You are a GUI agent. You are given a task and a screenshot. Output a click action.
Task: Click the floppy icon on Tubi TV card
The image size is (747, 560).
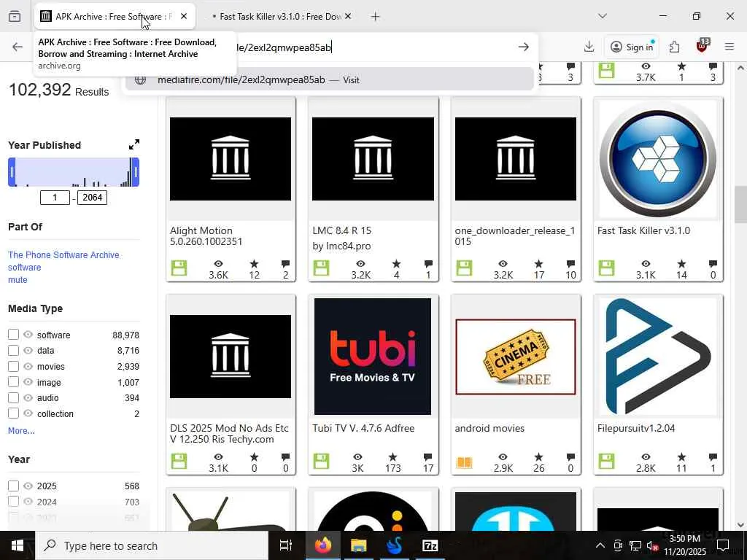322,462
